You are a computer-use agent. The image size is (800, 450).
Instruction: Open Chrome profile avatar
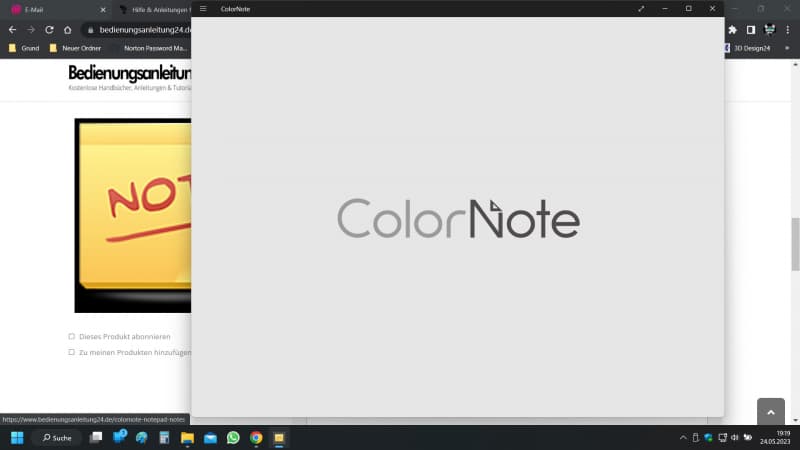tap(769, 30)
